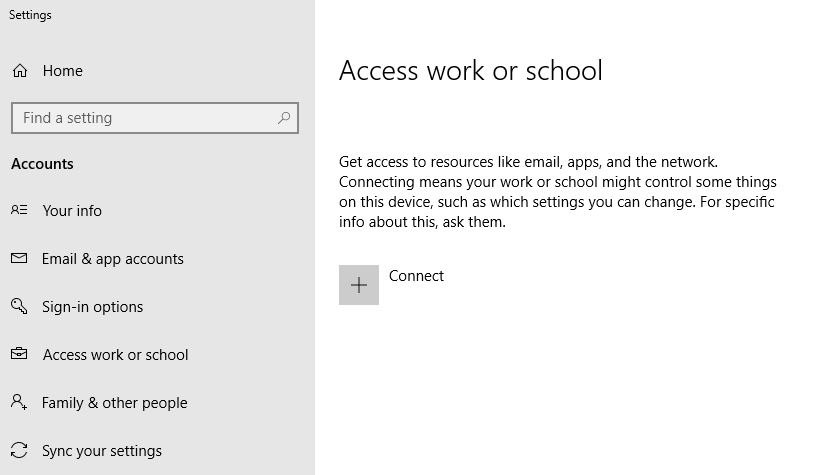Click the key icon for Sign-in options
Screen dimensions: 813x475
[19, 305]
